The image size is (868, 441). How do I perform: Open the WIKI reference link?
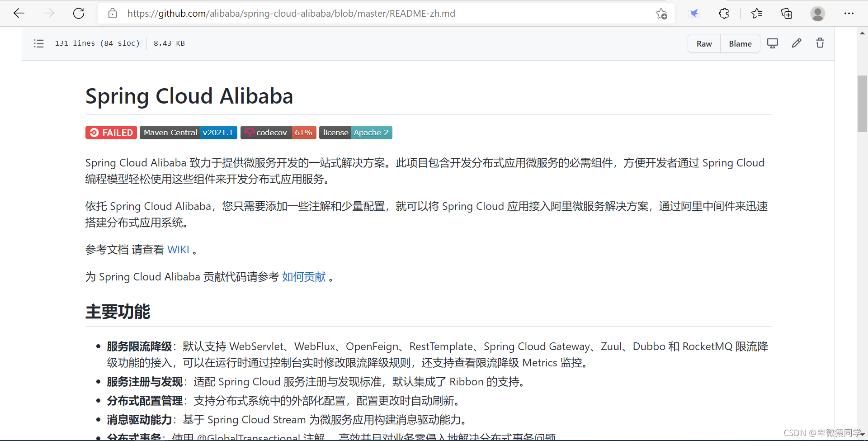point(178,250)
